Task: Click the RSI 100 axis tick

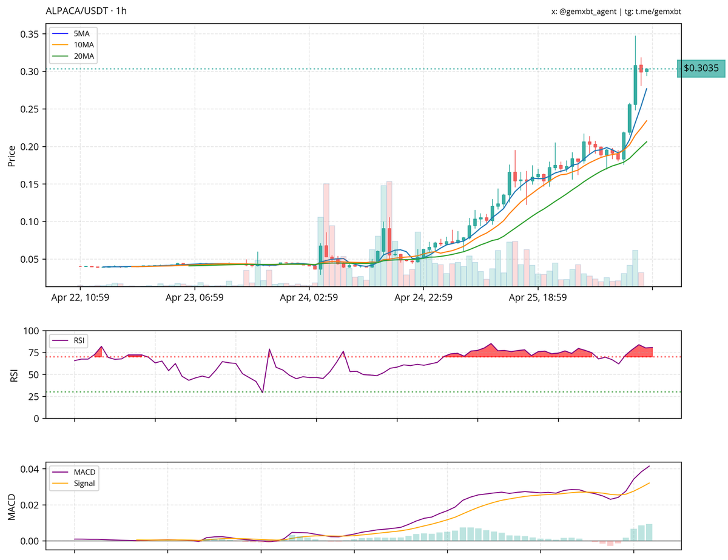Action: [32, 331]
